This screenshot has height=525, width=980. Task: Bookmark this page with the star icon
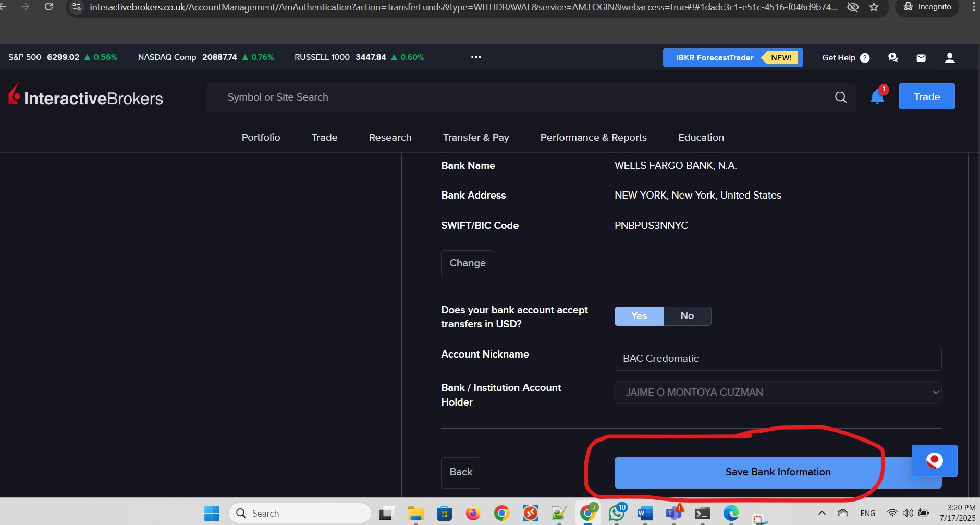click(874, 7)
